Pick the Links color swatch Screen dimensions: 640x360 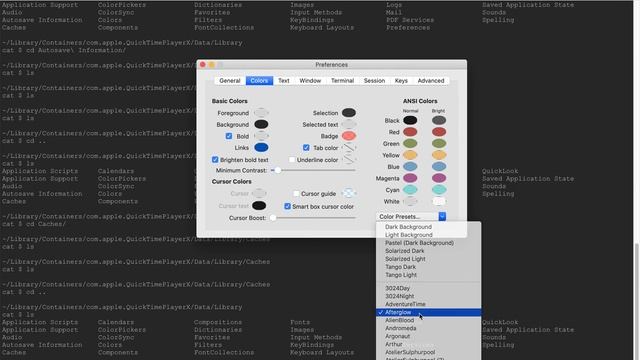(x=261, y=147)
